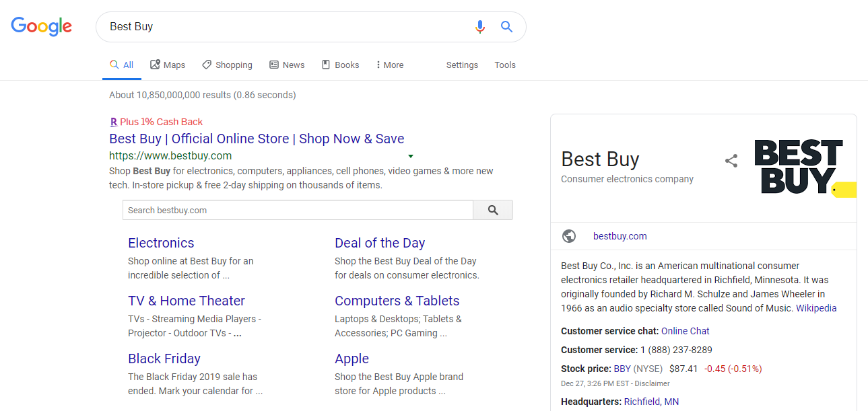This screenshot has width=868, height=411.
Task: Open the search Settings menu
Action: [462, 65]
